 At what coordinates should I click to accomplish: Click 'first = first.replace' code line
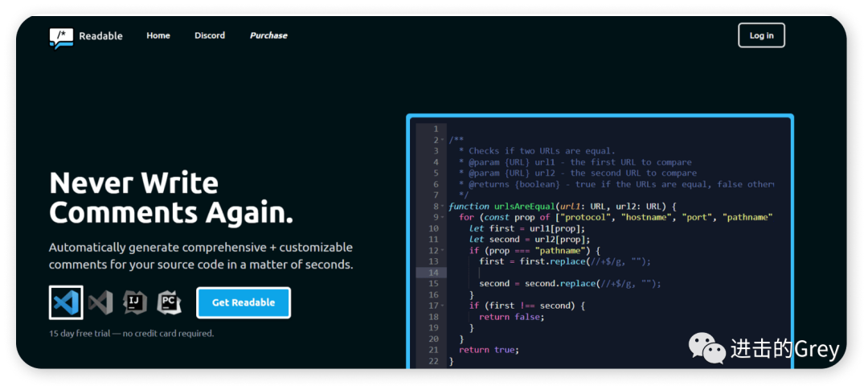point(565,261)
